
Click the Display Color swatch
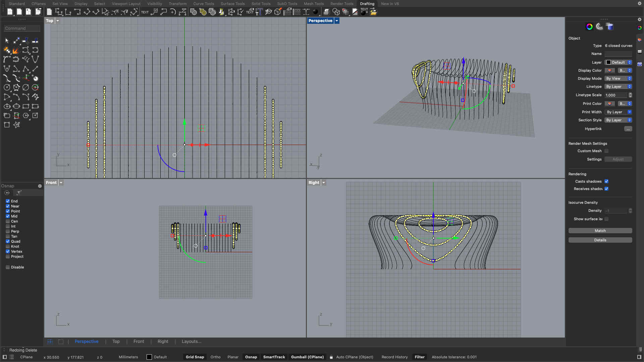click(609, 70)
